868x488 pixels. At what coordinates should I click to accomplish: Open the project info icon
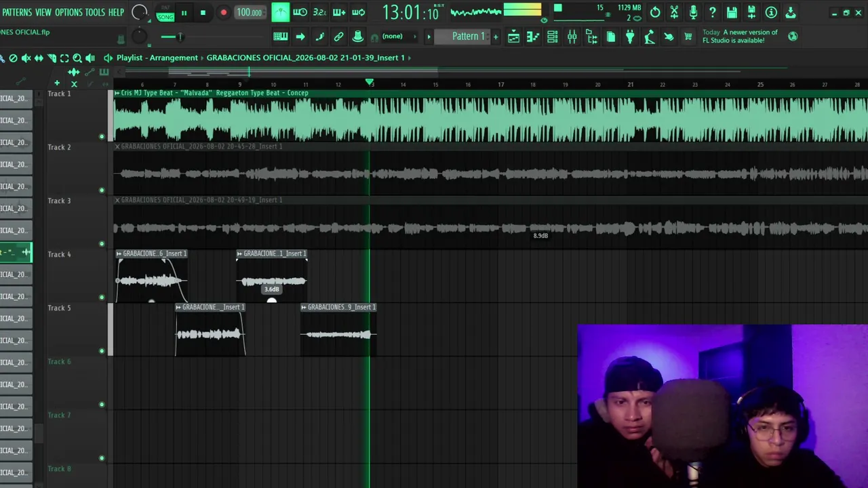[x=771, y=12]
